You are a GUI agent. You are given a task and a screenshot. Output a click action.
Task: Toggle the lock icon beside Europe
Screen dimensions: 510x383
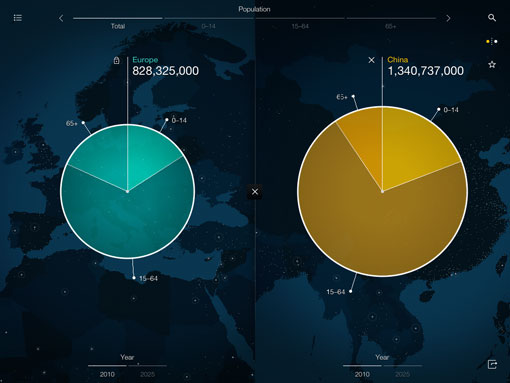coord(116,60)
